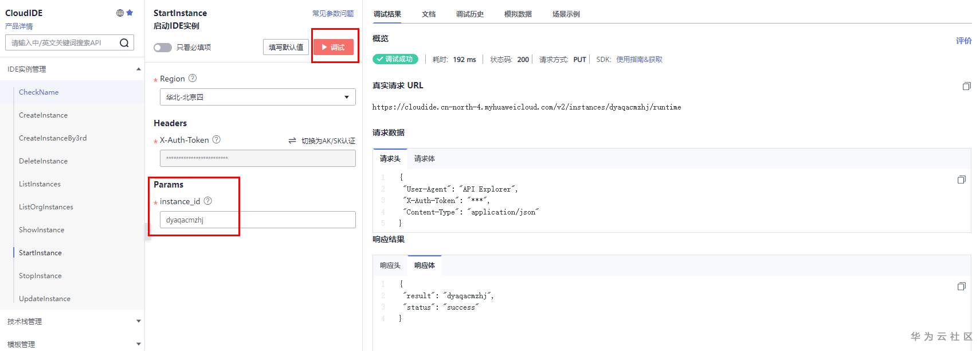Collapse the IDE实例管理 section
This screenshot has height=351, width=980.
pyautogui.click(x=138, y=69)
